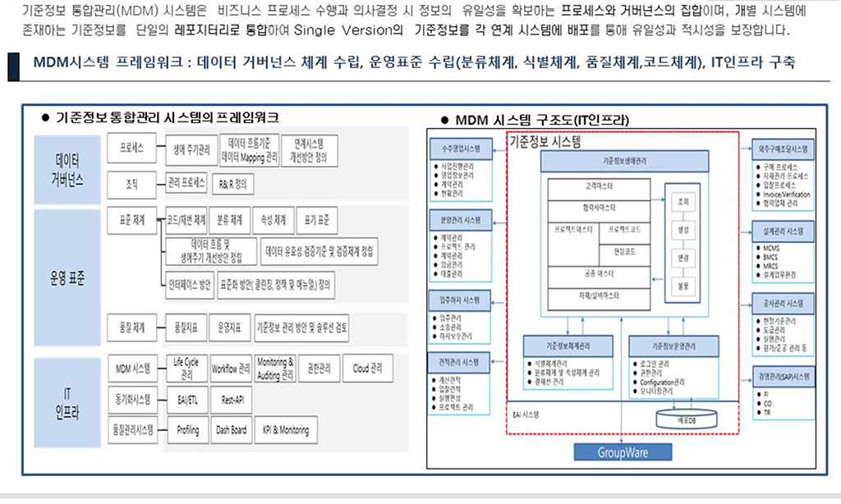Viewport: 841px width, 504px height.
Task: Click the 입주하자 시스템 header
Action: point(460,300)
